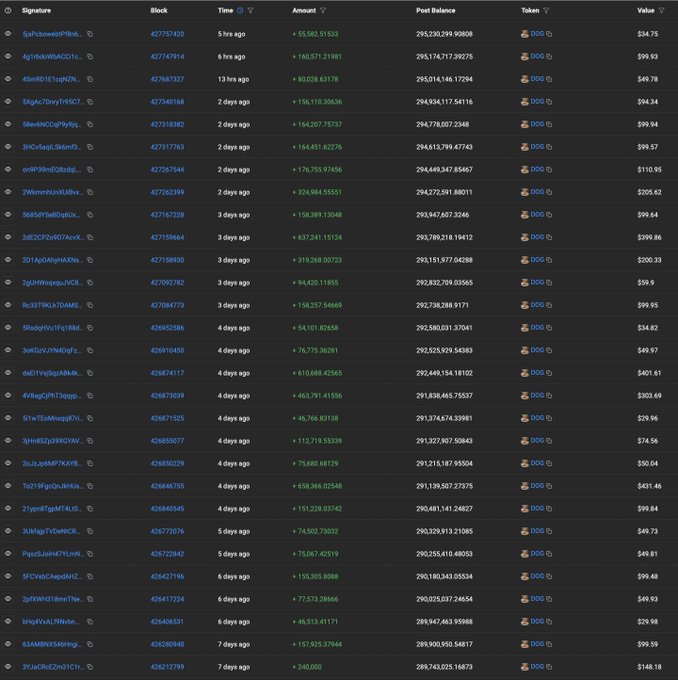The image size is (678, 680).
Task: Open block 426406531
Action: point(167,622)
